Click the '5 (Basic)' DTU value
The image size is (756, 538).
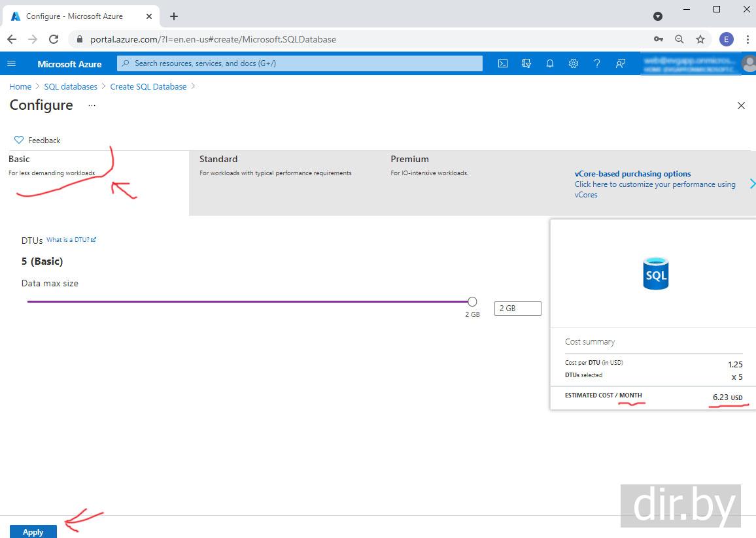point(42,261)
